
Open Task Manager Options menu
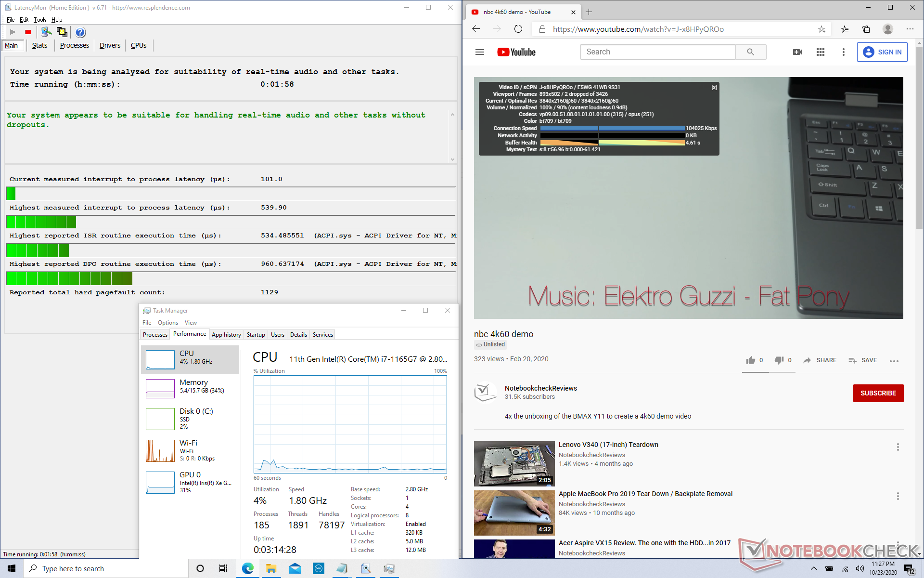coord(168,323)
